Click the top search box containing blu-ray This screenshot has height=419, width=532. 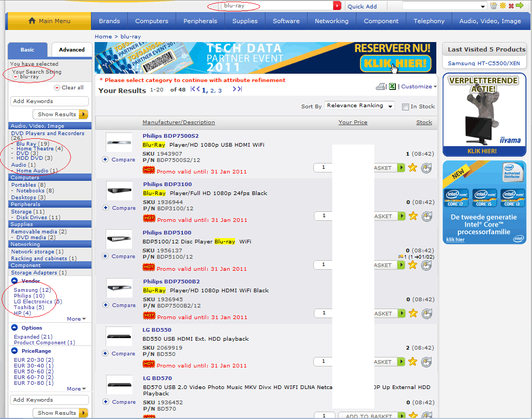tap(277, 6)
